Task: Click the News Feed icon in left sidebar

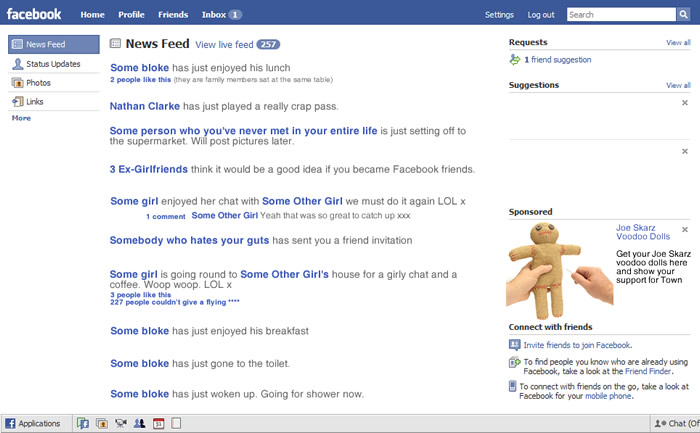Action: 17,44
